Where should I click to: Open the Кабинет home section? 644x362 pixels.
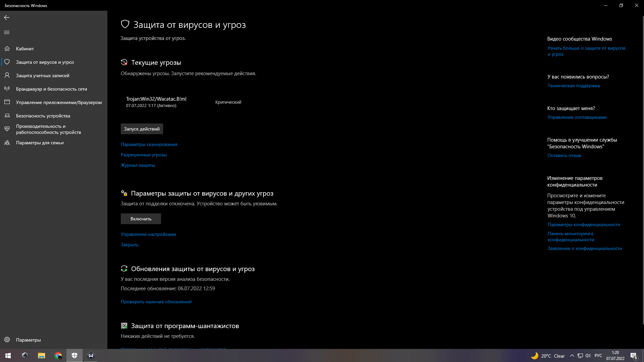click(x=25, y=49)
